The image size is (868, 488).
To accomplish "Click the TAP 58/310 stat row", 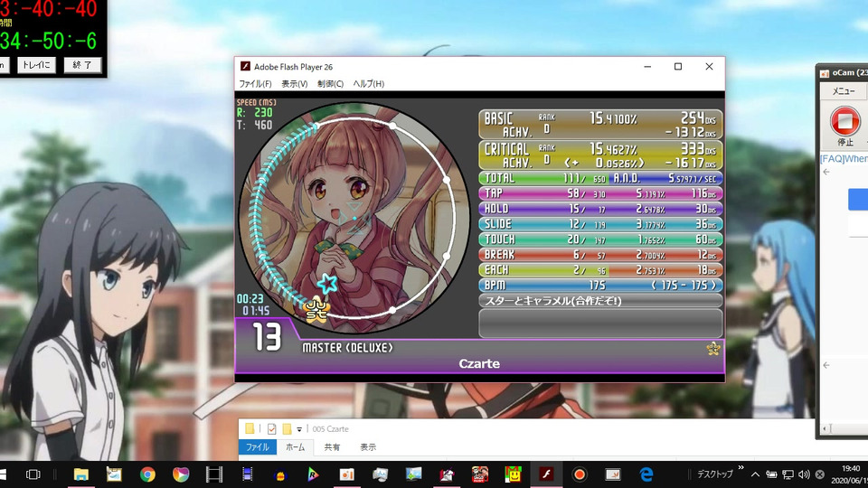I will pyautogui.click(x=600, y=193).
